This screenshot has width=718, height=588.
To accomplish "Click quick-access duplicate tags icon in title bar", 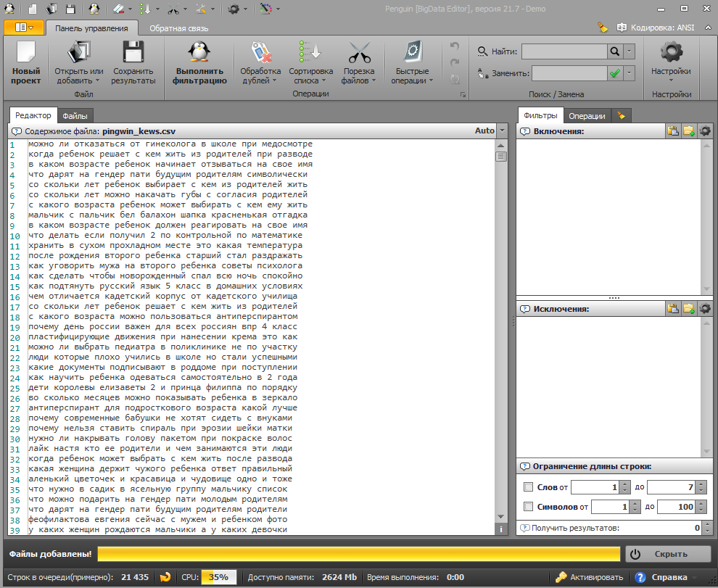I will pyautogui.click(x=117, y=8).
